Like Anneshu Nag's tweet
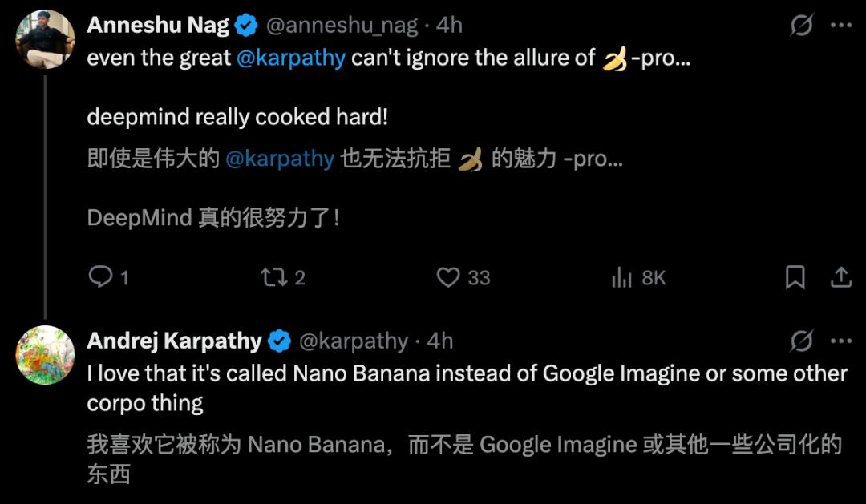Viewport: 866px width, 504px height. coord(448,277)
